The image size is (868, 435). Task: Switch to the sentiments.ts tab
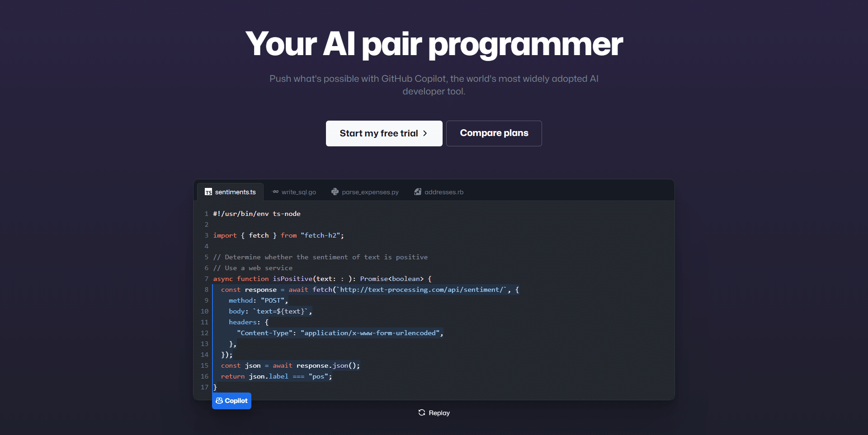coord(235,192)
